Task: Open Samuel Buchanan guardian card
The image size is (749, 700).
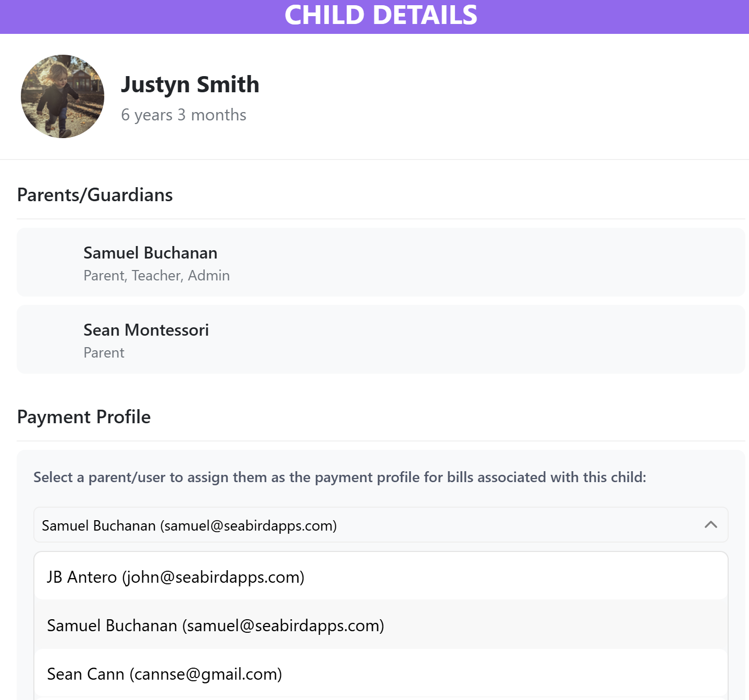Action: tap(380, 262)
